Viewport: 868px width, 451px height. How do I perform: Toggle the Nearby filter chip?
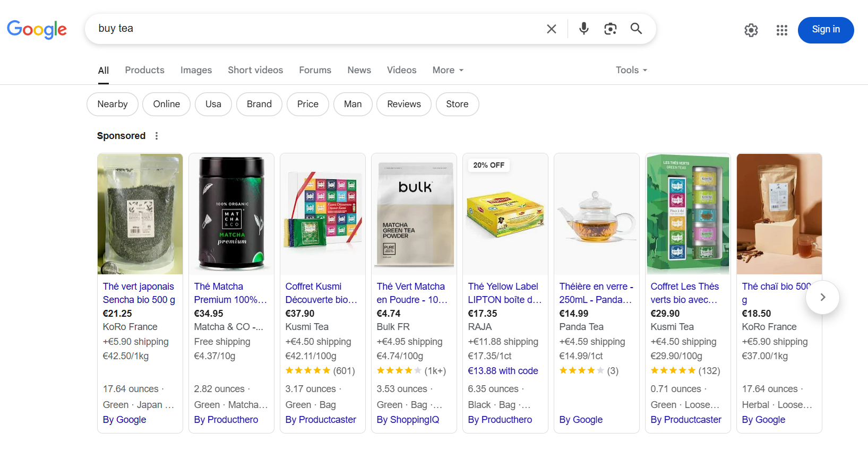[113, 104]
